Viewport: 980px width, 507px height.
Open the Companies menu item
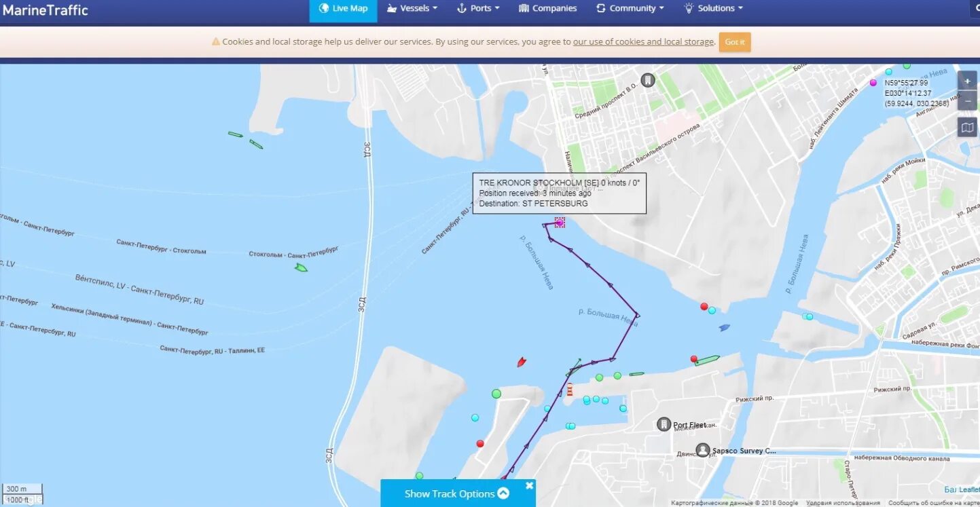(x=547, y=9)
